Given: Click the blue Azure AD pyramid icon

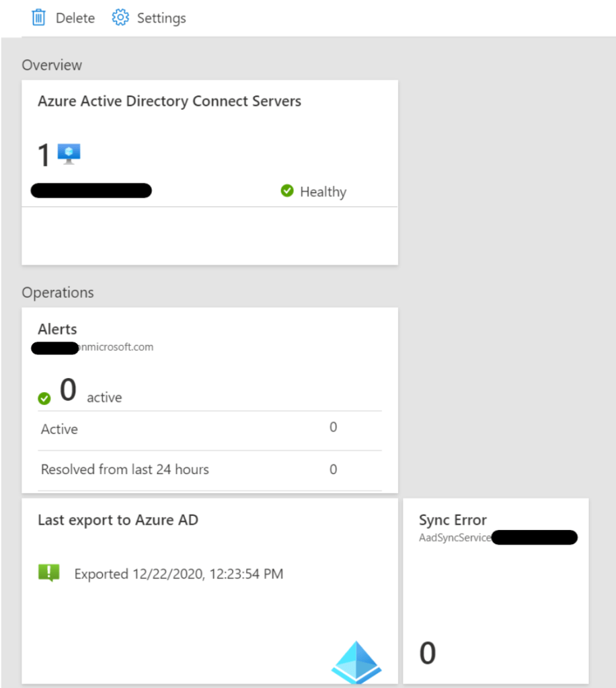Looking at the screenshot, I should [356, 661].
